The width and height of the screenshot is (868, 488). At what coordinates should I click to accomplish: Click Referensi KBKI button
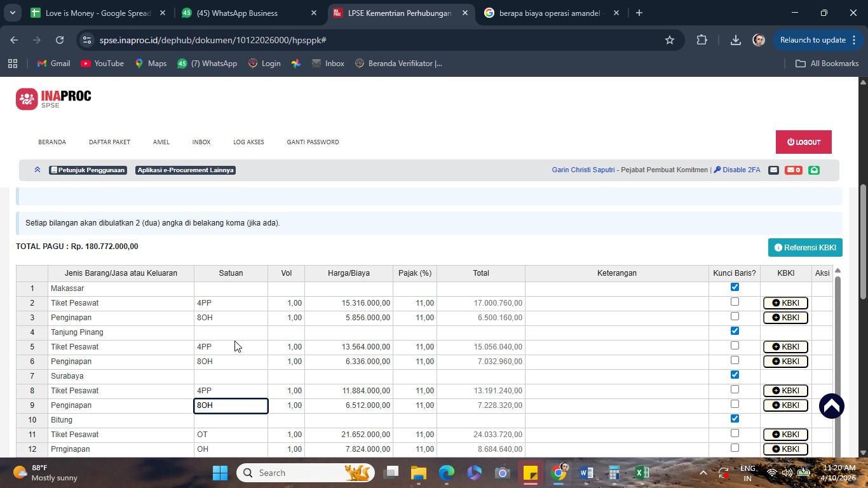click(805, 248)
